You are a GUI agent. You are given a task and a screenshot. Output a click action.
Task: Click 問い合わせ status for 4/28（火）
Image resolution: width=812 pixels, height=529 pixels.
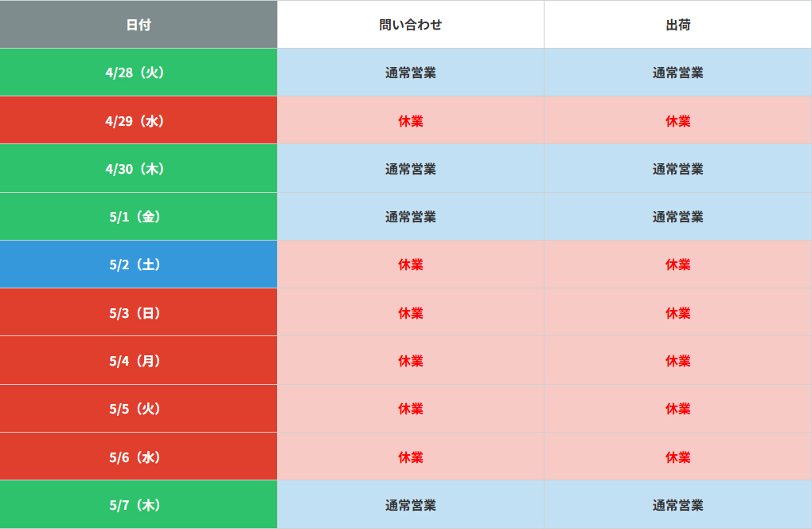pos(411,72)
